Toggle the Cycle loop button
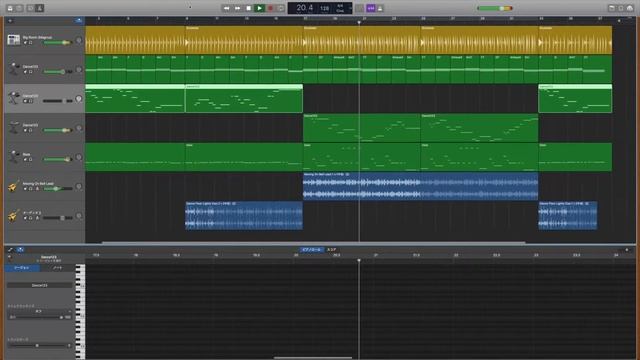Image resolution: width=640 pixels, height=360 pixels. pyautogui.click(x=280, y=8)
